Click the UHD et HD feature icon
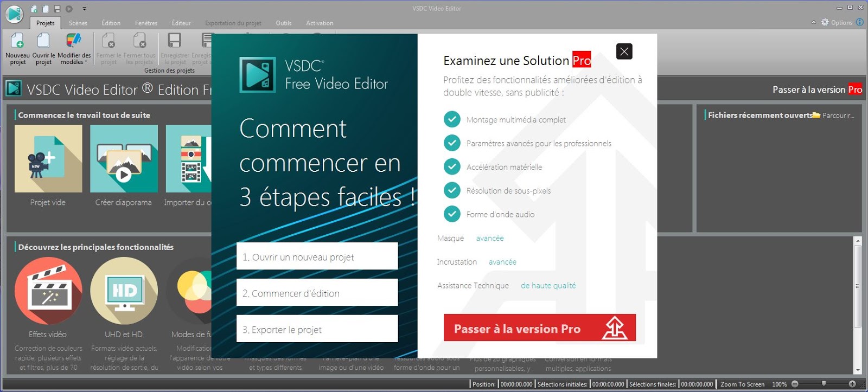 (x=124, y=291)
